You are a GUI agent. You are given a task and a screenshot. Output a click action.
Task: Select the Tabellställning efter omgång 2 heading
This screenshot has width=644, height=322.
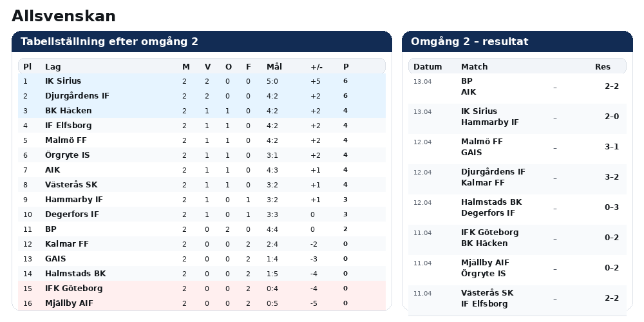click(109, 42)
